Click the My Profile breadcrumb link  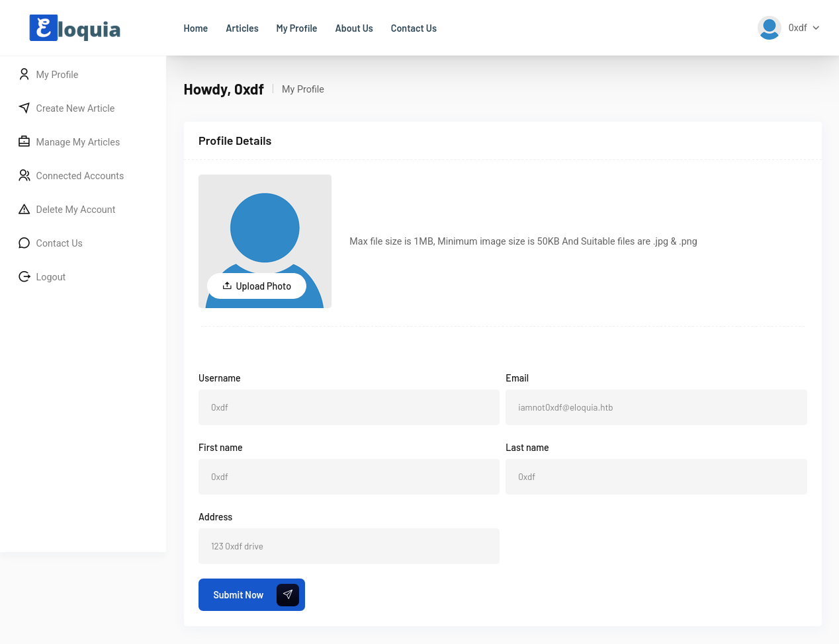point(303,89)
